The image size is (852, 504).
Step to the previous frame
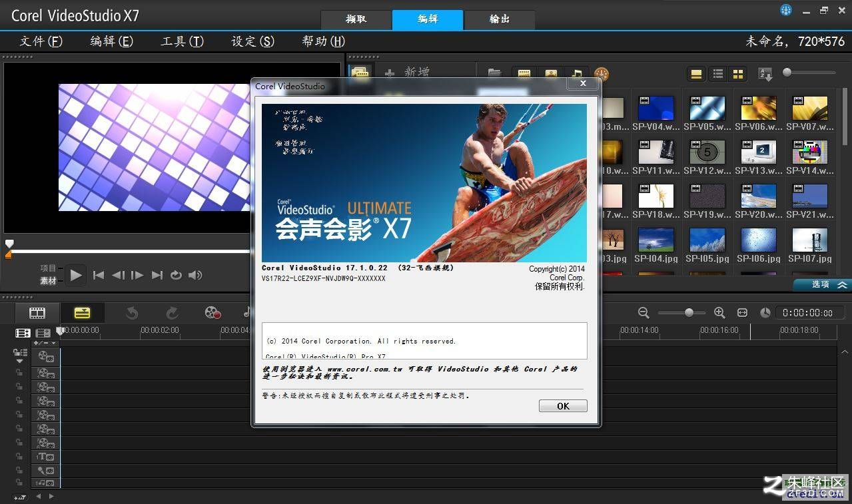[x=118, y=275]
